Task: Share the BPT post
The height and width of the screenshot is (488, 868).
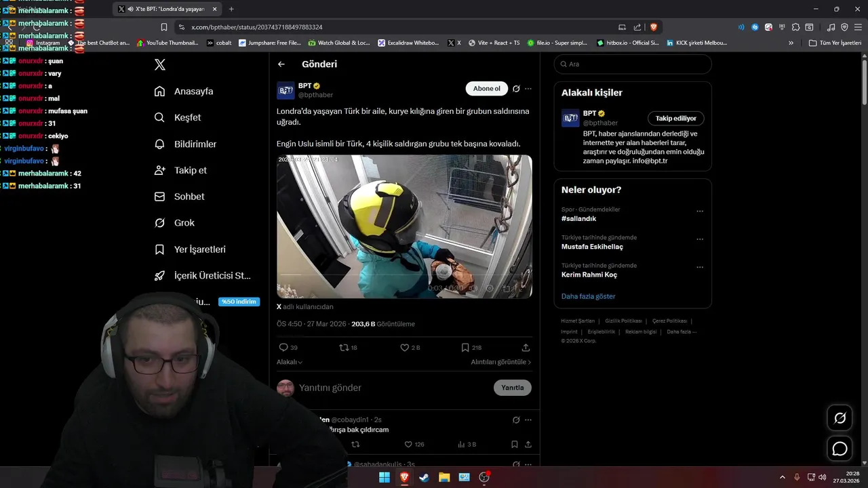Action: [526, 348]
